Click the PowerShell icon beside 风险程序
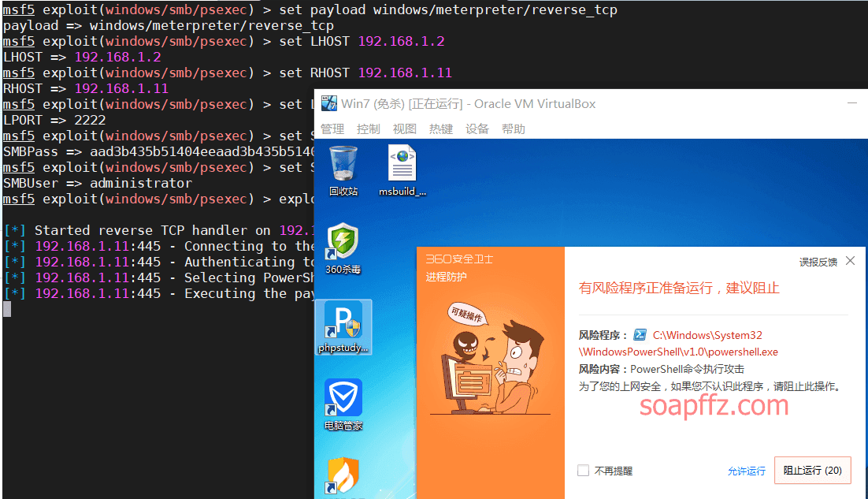 pos(640,335)
